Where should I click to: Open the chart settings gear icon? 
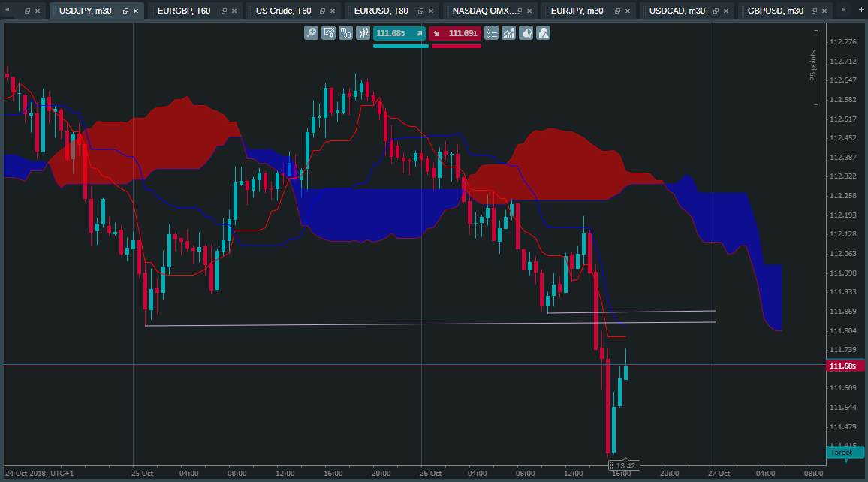328,33
